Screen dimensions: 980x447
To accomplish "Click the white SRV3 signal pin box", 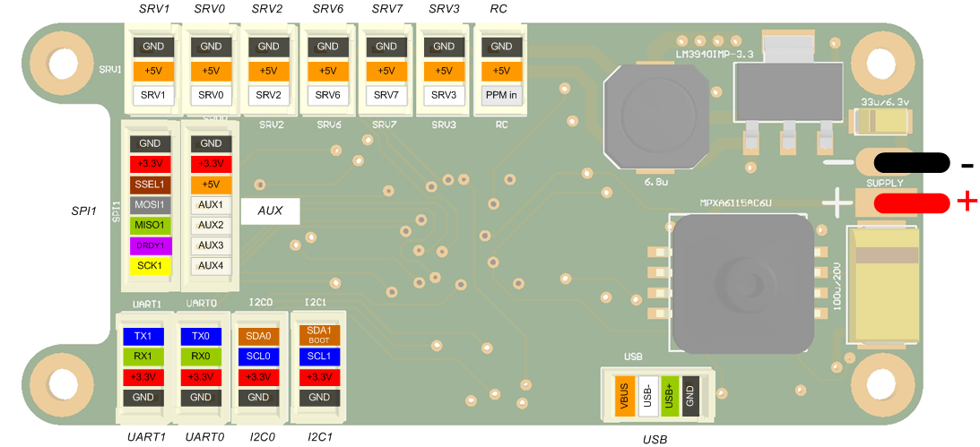I will click(444, 96).
